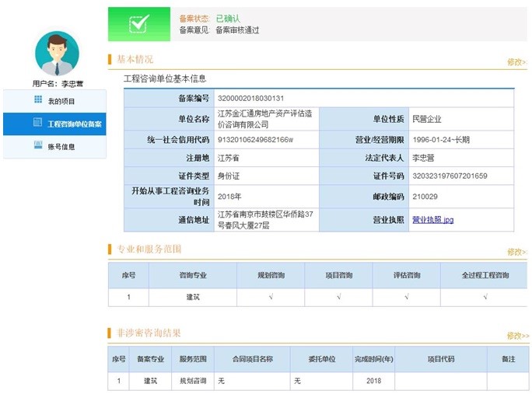This screenshot has width=532, height=394.
Task: Click the 规划咨询 checkmark for 建筑
Action: coord(271,296)
